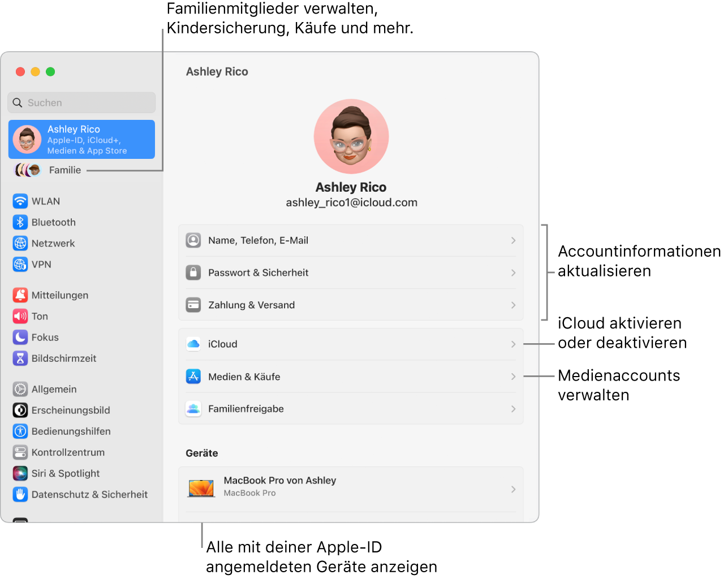The width and height of the screenshot is (728, 579).
Task: Select Familie in the sidebar
Action: coord(64,170)
